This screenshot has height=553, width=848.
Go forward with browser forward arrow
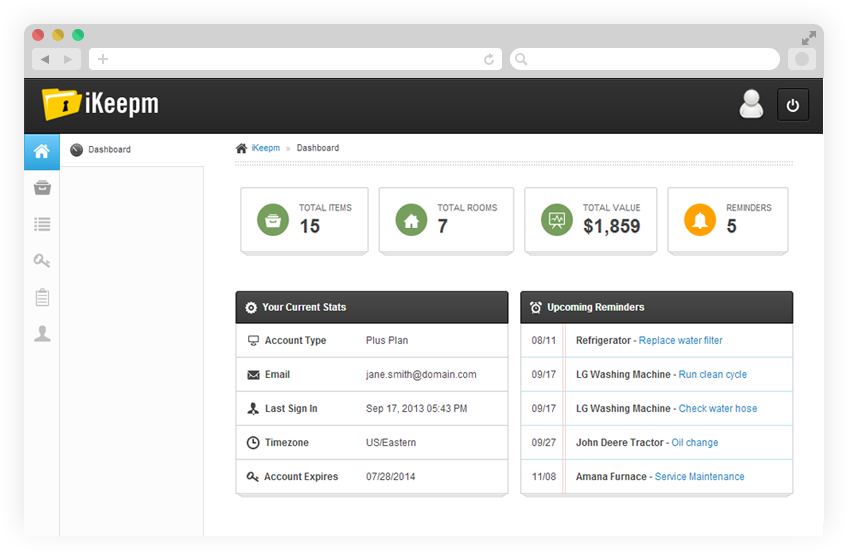68,59
